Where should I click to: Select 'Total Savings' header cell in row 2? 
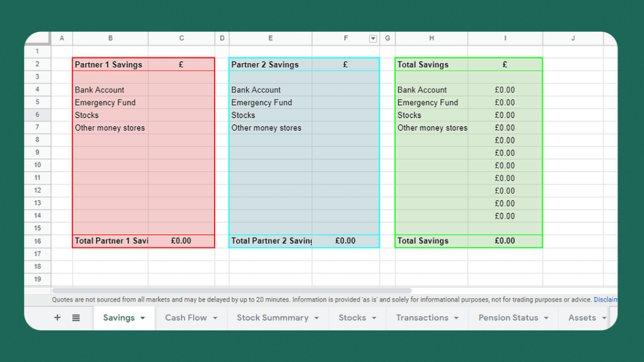[432, 64]
